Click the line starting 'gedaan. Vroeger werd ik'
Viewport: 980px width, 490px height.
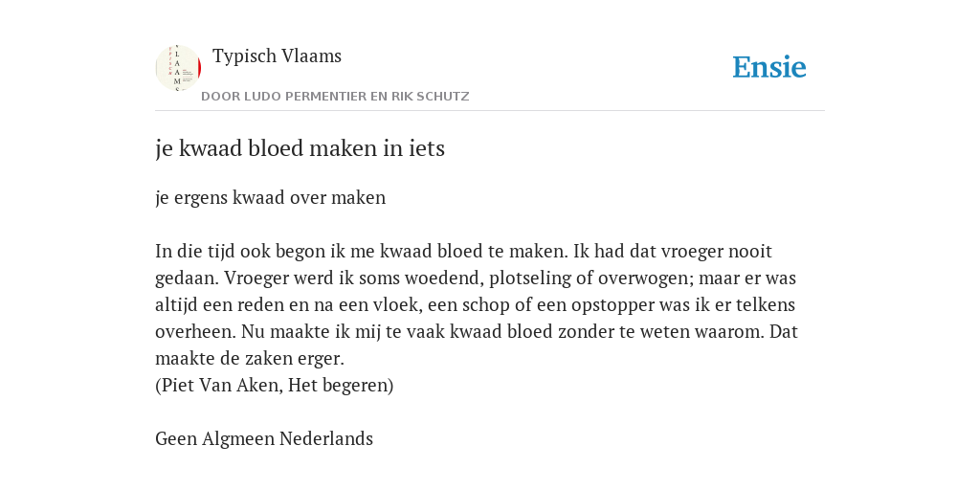coord(476,278)
